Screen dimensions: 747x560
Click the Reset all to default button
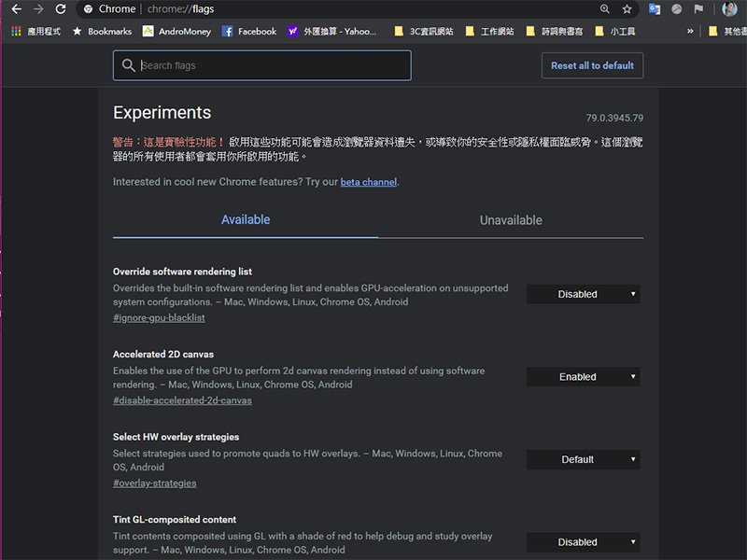[x=592, y=65]
